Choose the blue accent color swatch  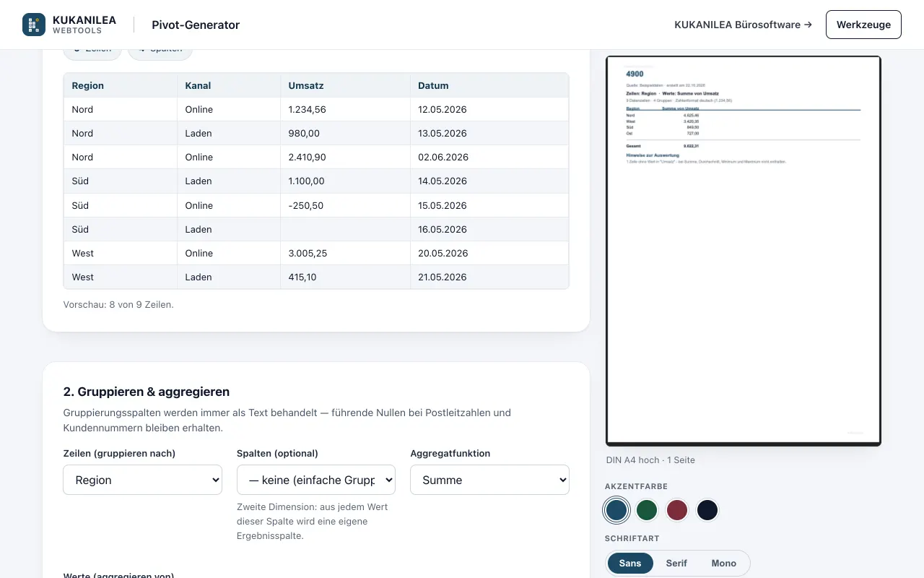(x=616, y=510)
